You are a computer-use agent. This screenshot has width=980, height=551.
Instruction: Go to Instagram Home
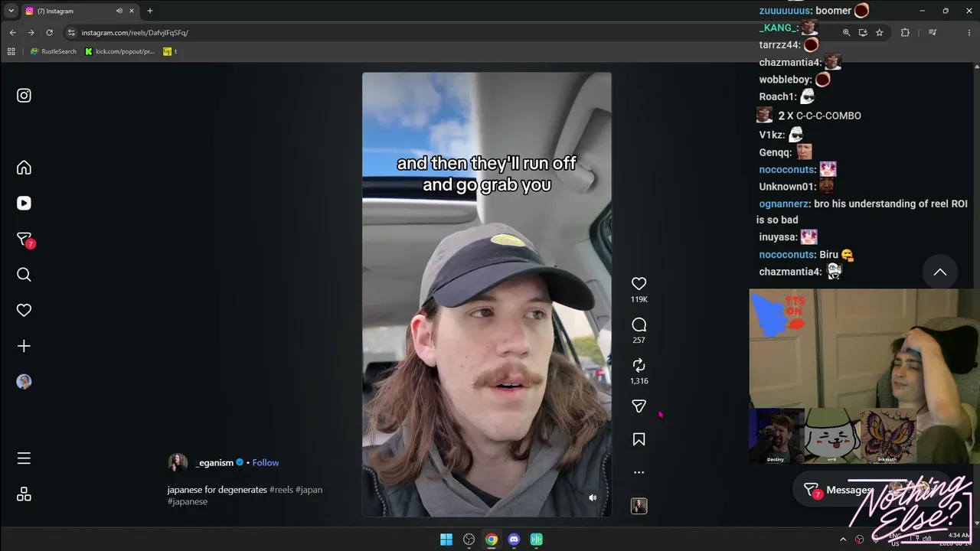tap(24, 168)
